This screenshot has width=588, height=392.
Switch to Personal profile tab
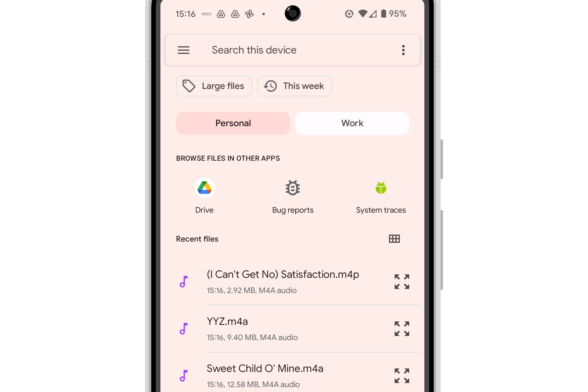[x=233, y=123]
